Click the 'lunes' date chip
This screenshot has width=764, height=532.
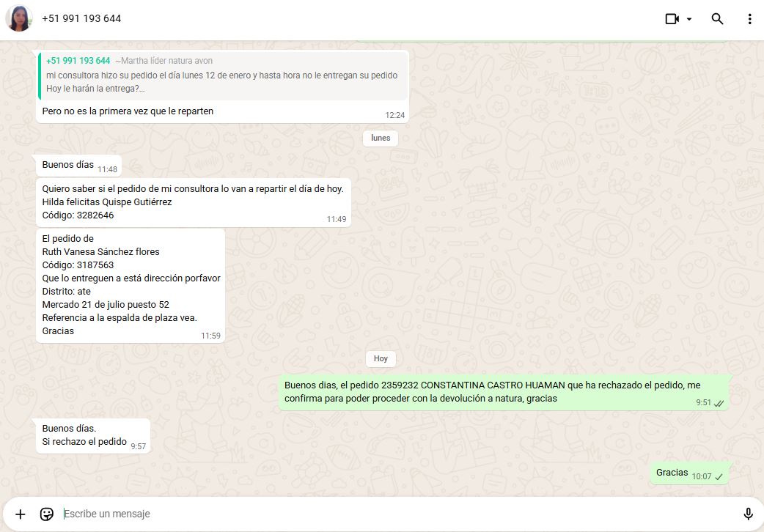[x=381, y=138]
